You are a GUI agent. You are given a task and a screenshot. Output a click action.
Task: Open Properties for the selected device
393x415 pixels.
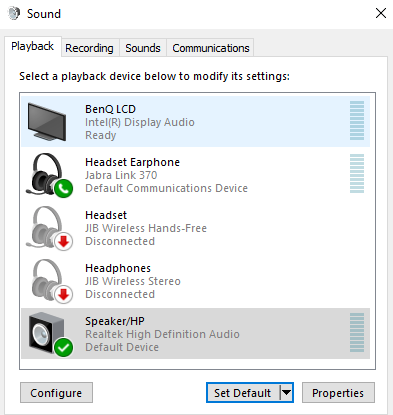(338, 393)
